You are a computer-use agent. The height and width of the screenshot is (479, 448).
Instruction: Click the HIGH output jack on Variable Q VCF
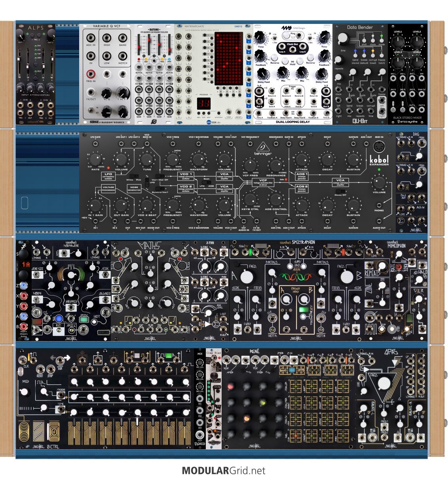pos(107,38)
